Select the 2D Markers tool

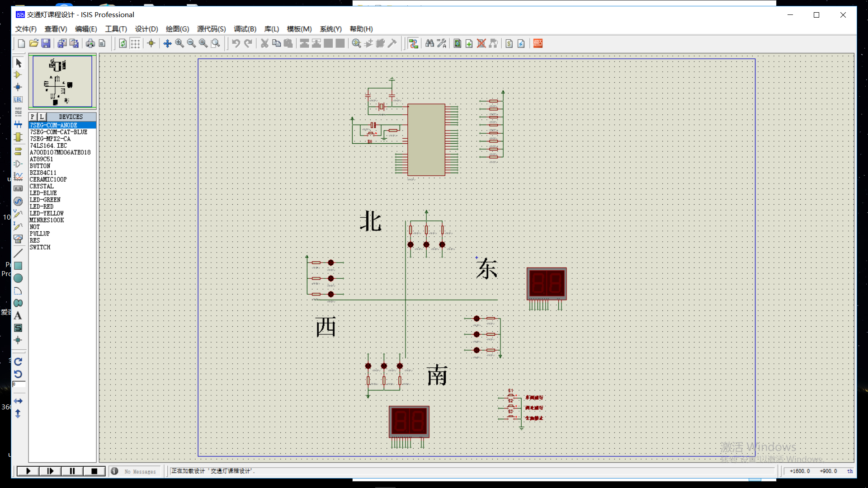[18, 340]
